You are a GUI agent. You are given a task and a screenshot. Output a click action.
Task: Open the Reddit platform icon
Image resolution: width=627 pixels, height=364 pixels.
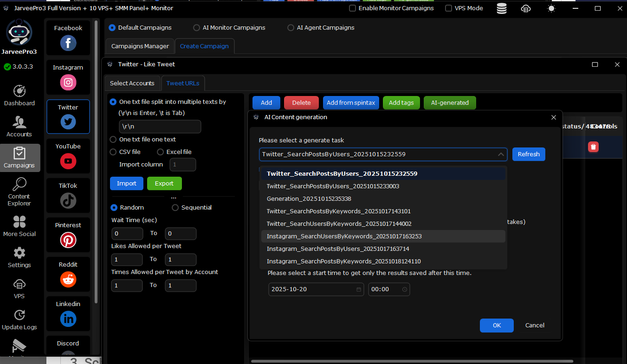[68, 280]
